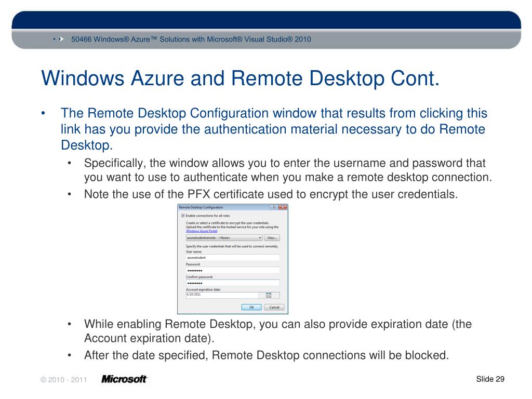Screen dimensions: 532x399
Task: Click the 'Remote Desktop Configuration' dialog title
Action: [x=201, y=207]
